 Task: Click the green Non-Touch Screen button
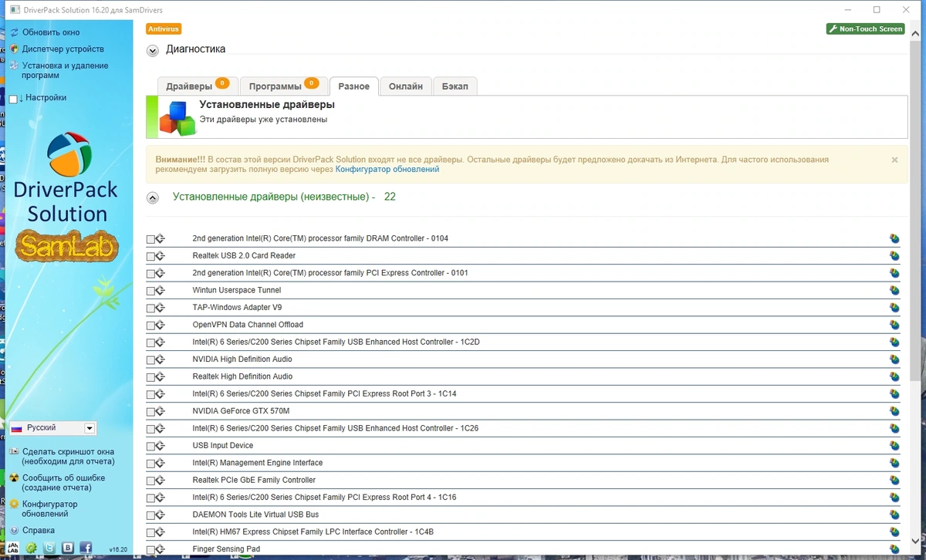[x=865, y=29]
